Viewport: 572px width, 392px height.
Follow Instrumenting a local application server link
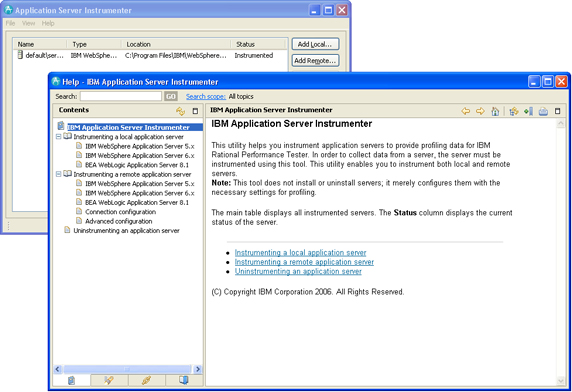click(x=300, y=253)
